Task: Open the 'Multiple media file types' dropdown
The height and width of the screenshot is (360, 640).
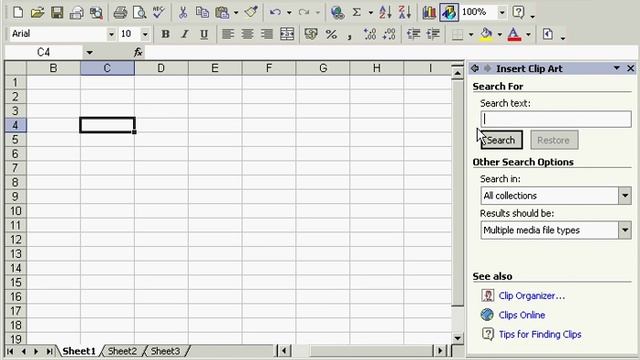Action: coord(625,230)
